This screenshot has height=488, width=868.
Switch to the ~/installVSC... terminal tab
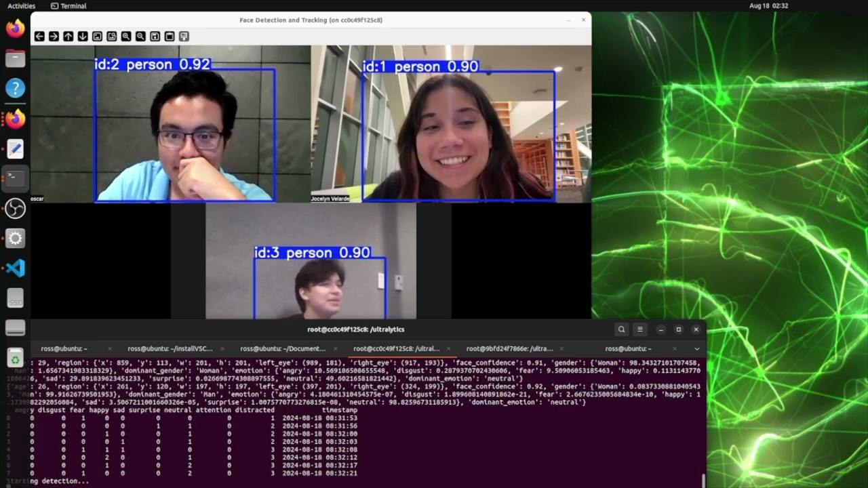[x=170, y=348]
